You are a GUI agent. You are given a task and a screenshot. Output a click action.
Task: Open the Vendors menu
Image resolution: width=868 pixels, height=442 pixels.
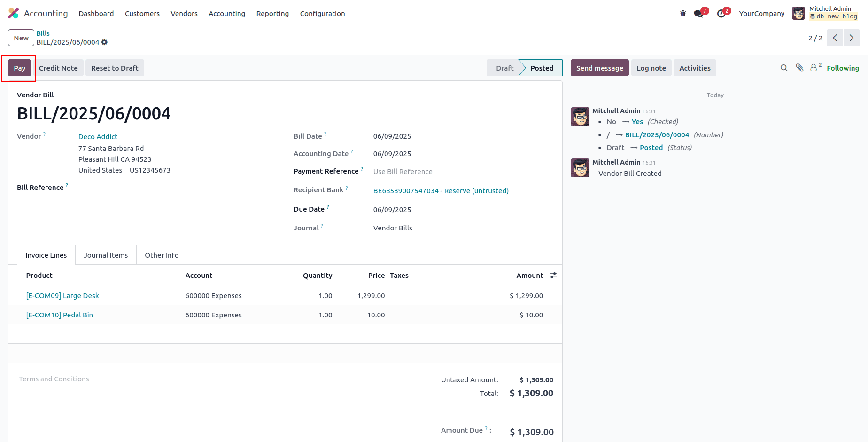click(x=184, y=14)
